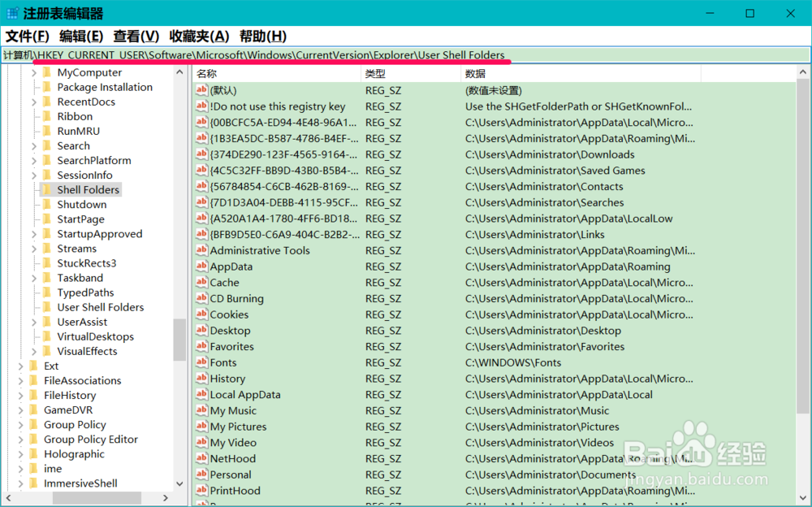Select the Administrative Tools value row
812x507 pixels.
(x=494, y=250)
